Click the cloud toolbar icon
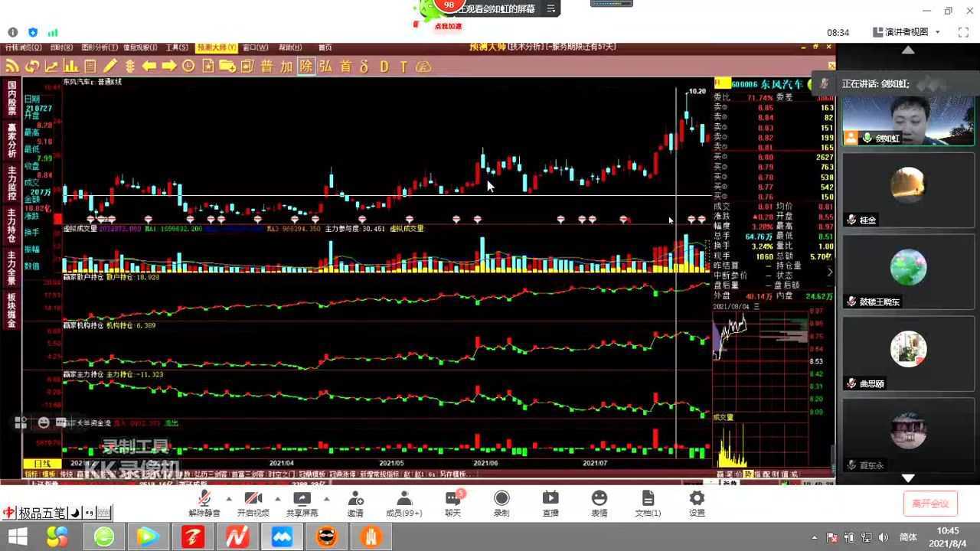This screenshot has height=551, width=980. (x=423, y=67)
